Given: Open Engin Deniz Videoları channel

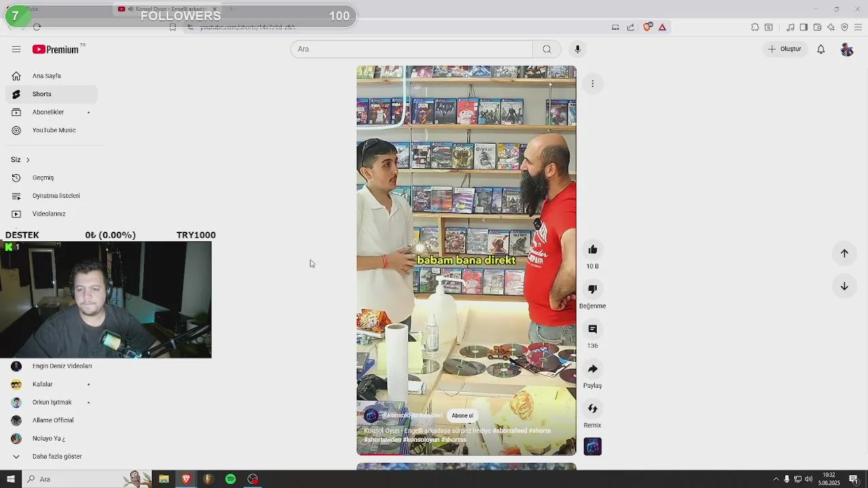Looking at the screenshot, I should pos(52,366).
